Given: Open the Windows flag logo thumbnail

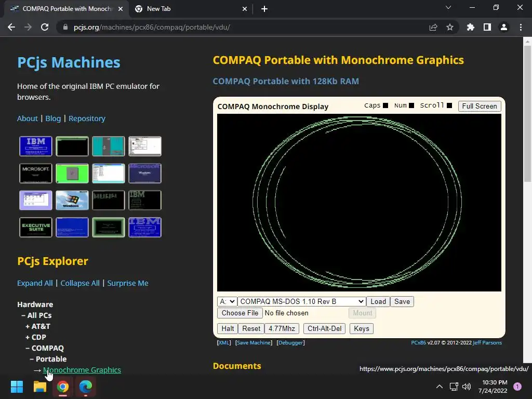Looking at the screenshot, I should click(72, 200).
